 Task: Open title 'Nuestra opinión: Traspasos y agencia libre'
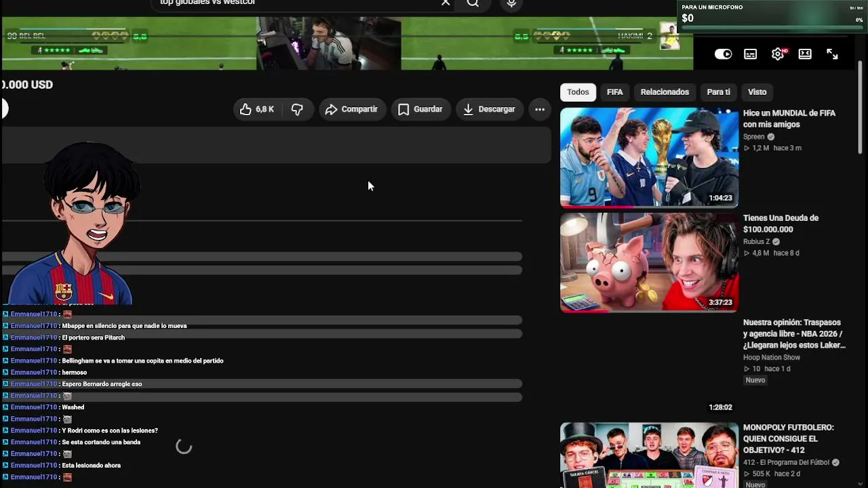point(794,333)
